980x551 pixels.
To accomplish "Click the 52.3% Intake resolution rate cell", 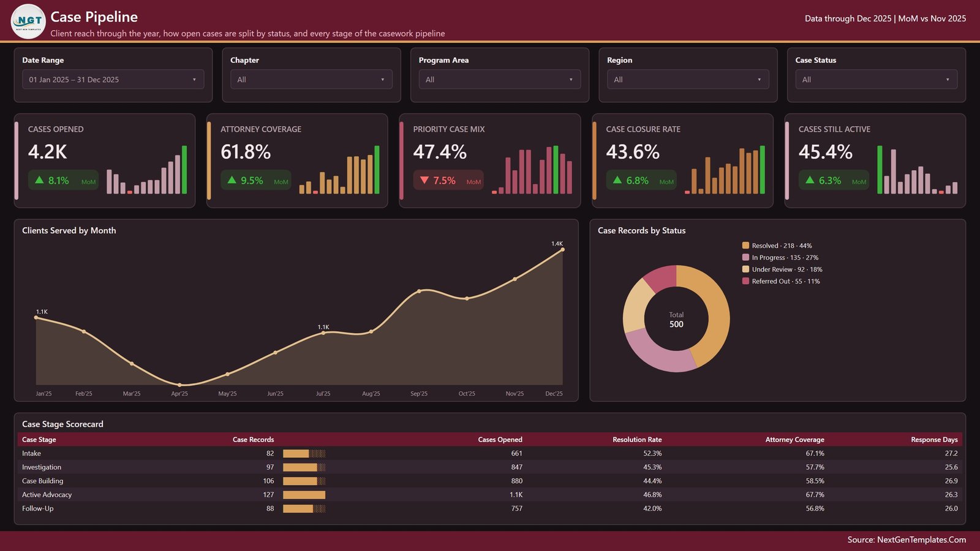I will coord(652,454).
